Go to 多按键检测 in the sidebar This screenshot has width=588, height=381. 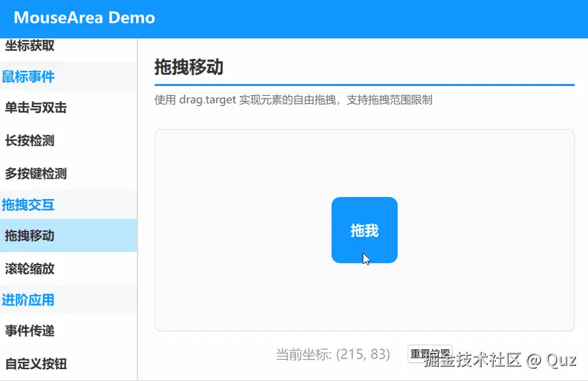click(x=68, y=174)
